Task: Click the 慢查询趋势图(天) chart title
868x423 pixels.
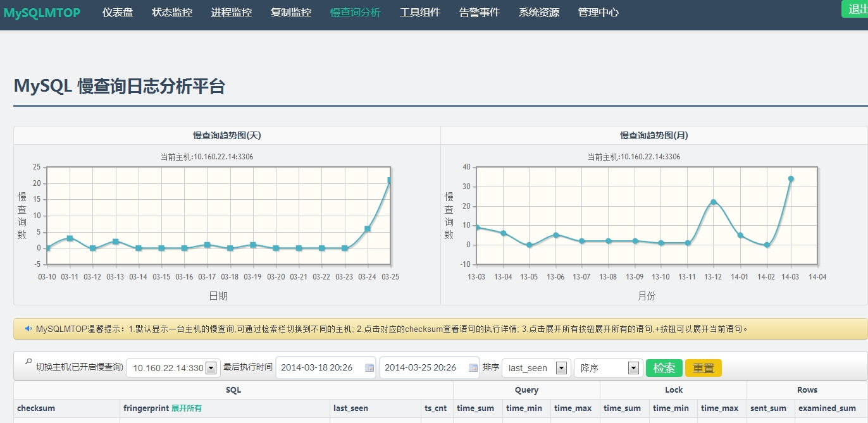Action: point(226,135)
